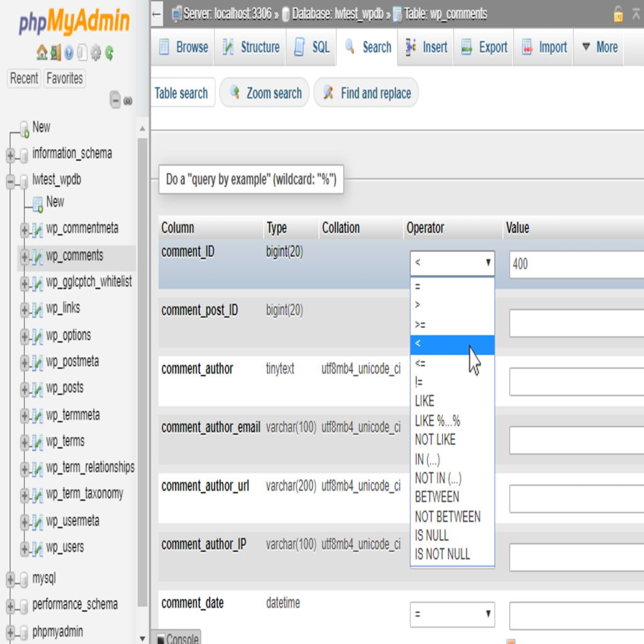Switch to the Export tab
The width and height of the screenshot is (644, 644).
click(x=484, y=47)
